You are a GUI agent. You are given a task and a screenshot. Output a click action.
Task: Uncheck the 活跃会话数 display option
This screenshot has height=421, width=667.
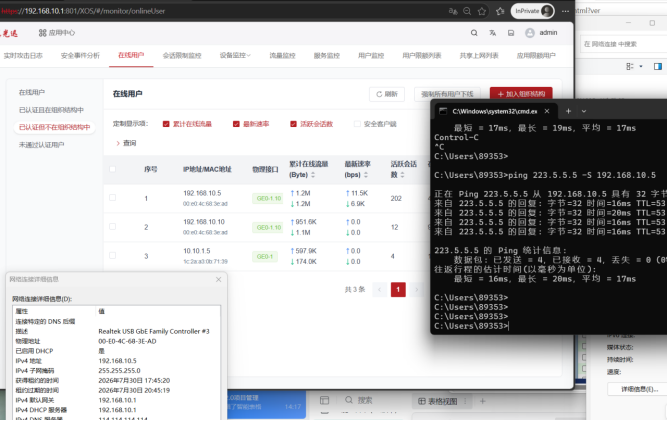pyautogui.click(x=293, y=124)
